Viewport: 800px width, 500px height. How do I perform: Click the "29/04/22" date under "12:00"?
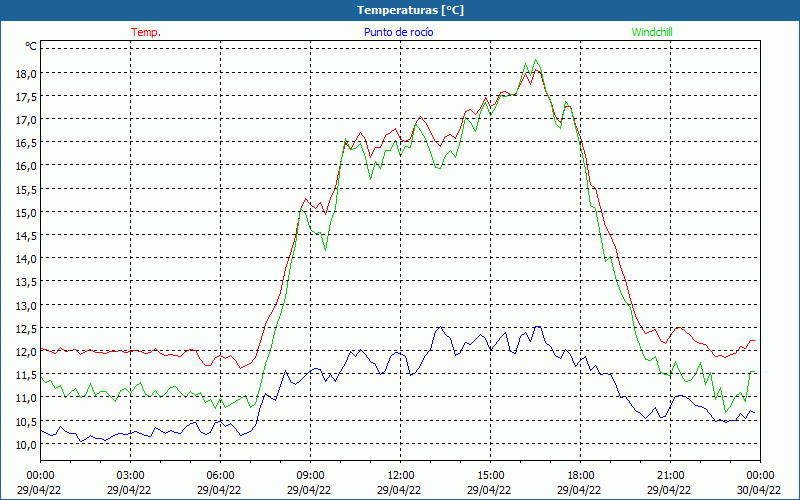tap(399, 490)
